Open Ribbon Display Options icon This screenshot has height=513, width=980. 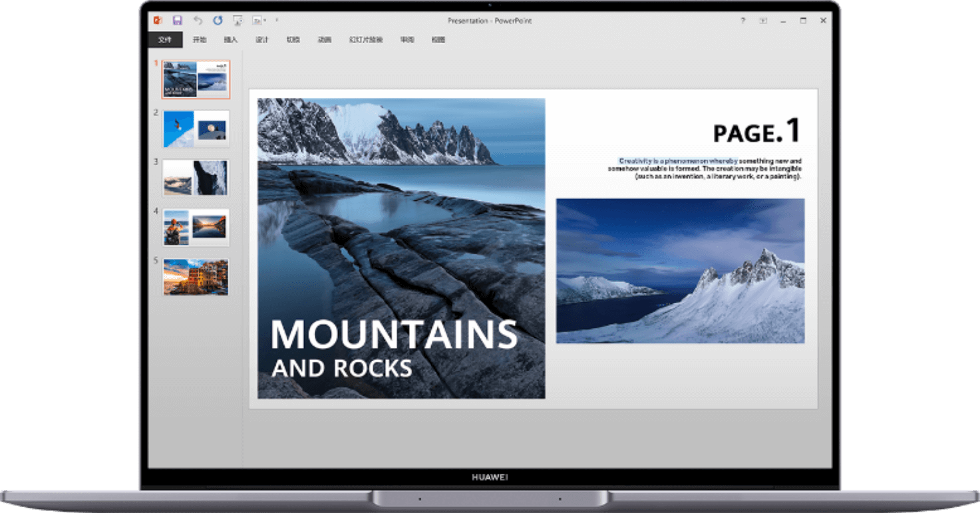click(x=763, y=21)
